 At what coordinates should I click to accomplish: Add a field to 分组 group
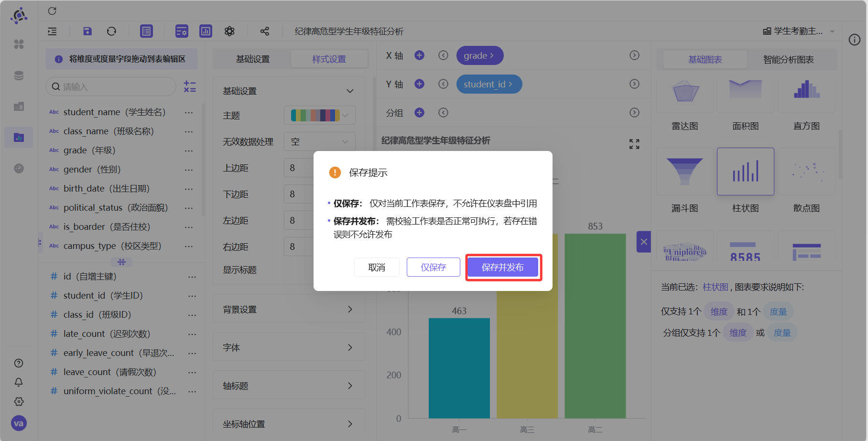pos(419,113)
